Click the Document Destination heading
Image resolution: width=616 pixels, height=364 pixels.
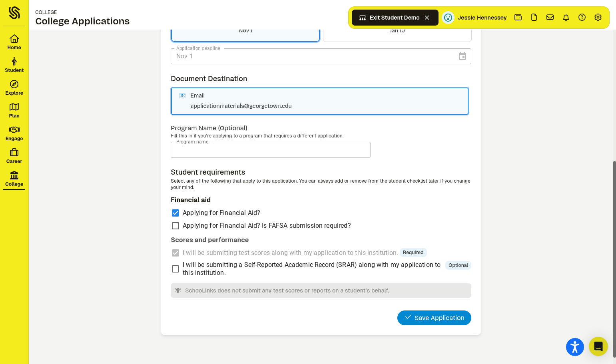[x=209, y=79]
